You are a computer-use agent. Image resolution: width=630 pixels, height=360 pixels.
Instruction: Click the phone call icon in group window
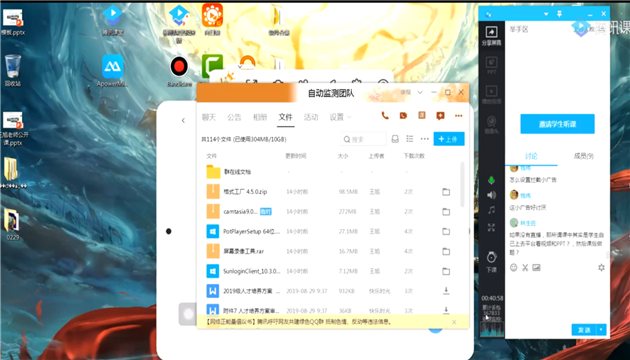click(385, 116)
